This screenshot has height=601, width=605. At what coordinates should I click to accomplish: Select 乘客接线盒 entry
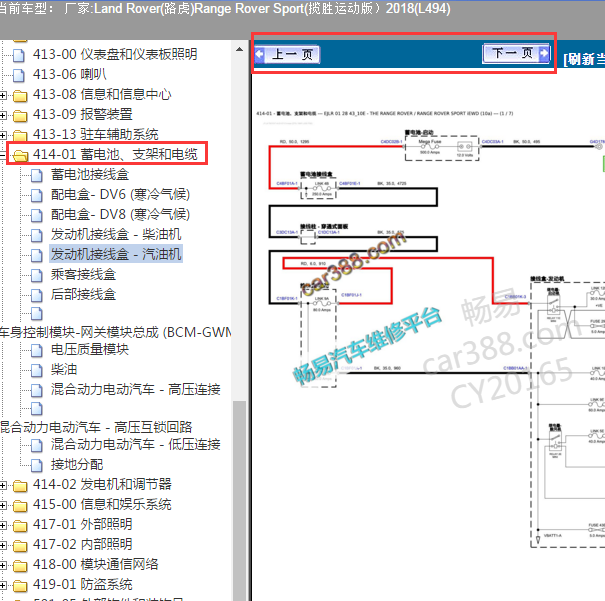(83, 275)
